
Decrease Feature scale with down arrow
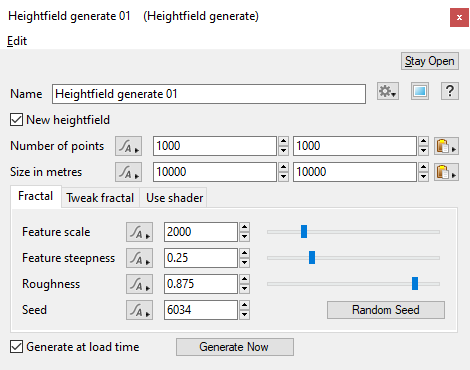click(245, 237)
